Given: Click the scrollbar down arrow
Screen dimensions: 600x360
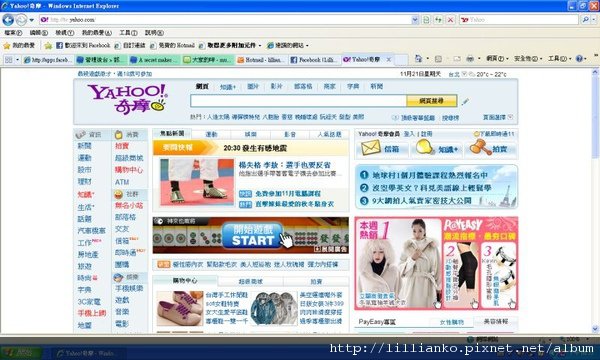Looking at the screenshot, I should (595, 329).
